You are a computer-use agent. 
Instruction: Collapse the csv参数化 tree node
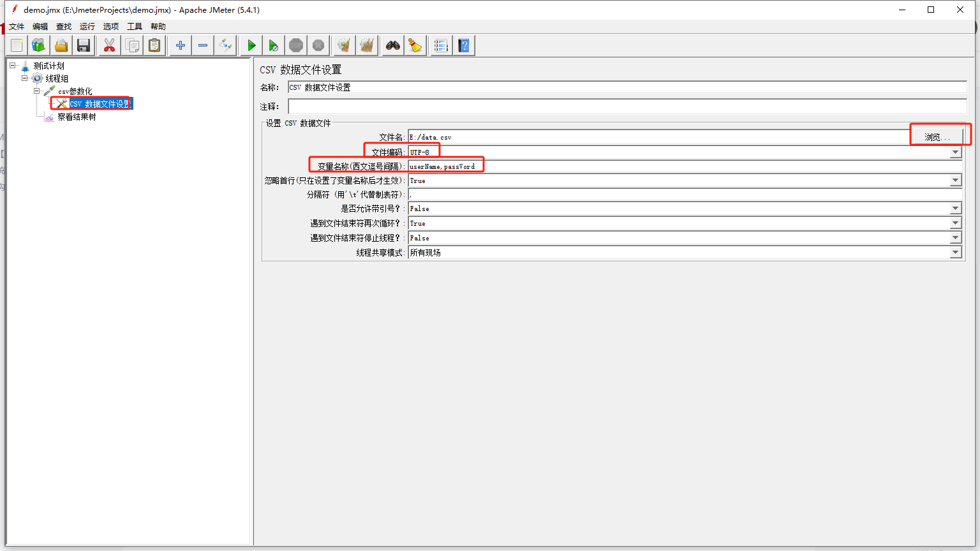tap(36, 91)
